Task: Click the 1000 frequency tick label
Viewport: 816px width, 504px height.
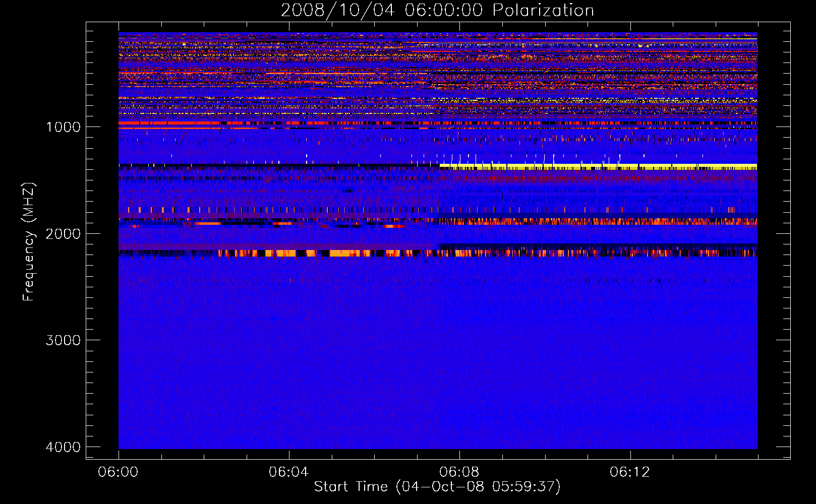Action: (63, 127)
